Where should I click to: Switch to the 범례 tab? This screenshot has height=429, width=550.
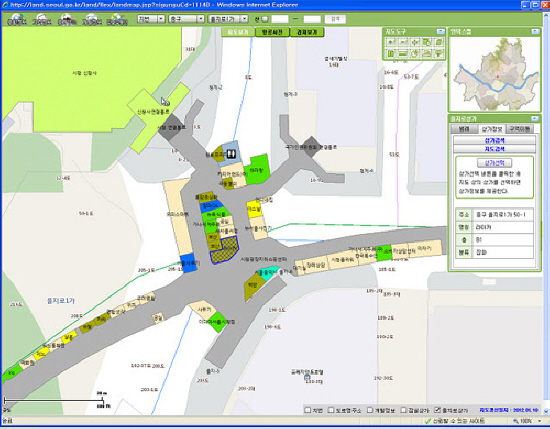click(x=464, y=129)
